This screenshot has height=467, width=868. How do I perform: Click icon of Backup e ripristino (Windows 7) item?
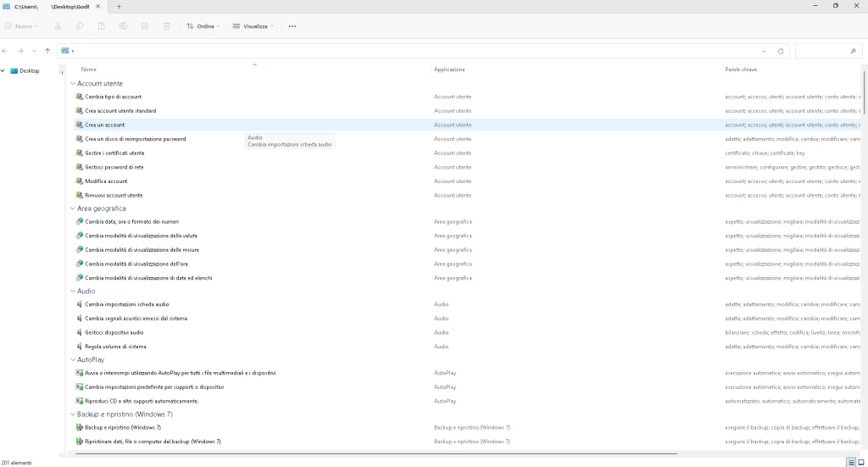(79, 427)
